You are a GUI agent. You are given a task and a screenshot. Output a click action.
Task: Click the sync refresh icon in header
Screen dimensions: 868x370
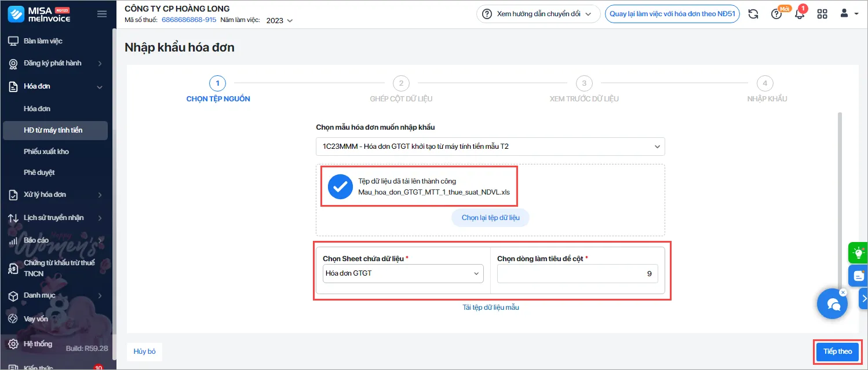(753, 14)
